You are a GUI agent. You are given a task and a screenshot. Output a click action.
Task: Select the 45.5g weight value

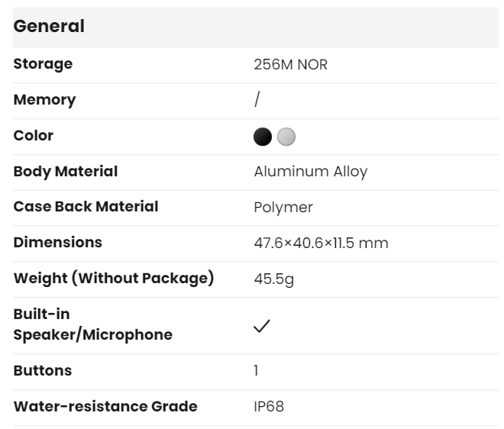[274, 279]
